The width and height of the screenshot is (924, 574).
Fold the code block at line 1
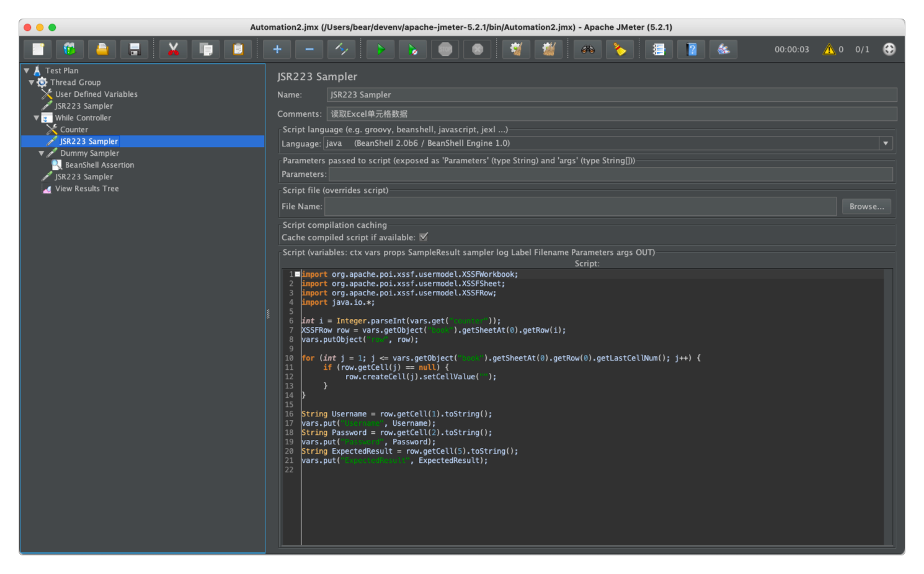pos(298,274)
